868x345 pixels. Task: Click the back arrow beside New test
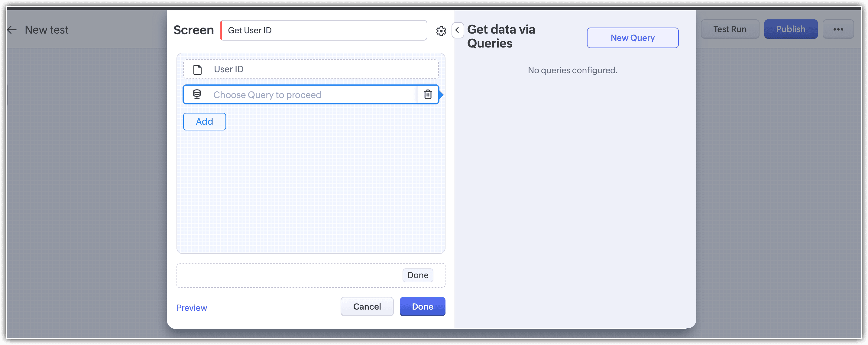(12, 30)
